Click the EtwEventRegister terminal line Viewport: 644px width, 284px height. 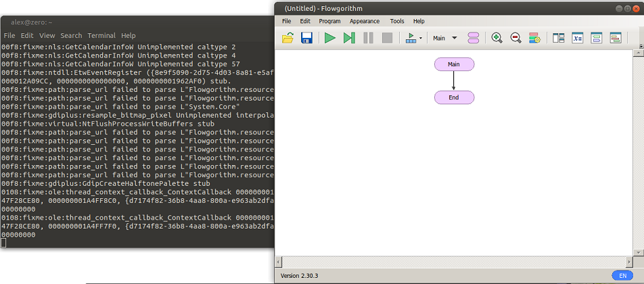pos(137,72)
